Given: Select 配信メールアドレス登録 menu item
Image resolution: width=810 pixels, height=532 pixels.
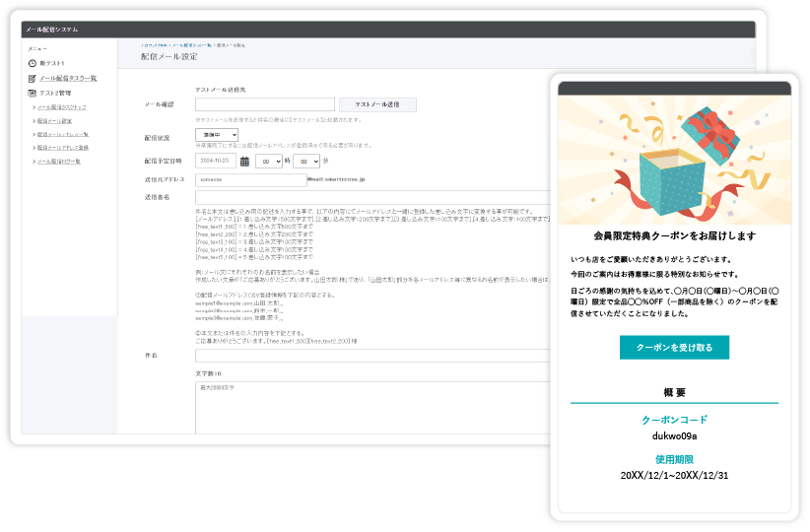Looking at the screenshot, I should [64, 147].
